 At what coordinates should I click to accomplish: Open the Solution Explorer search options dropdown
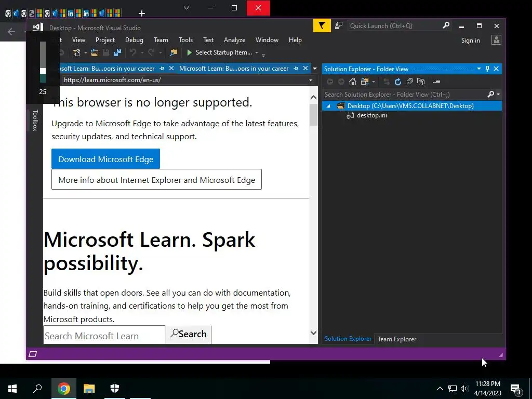tap(498, 95)
